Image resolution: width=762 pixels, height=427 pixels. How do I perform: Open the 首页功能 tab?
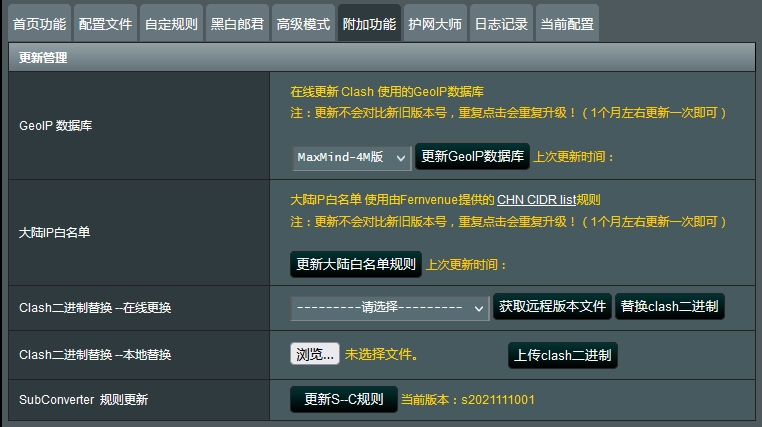point(38,23)
